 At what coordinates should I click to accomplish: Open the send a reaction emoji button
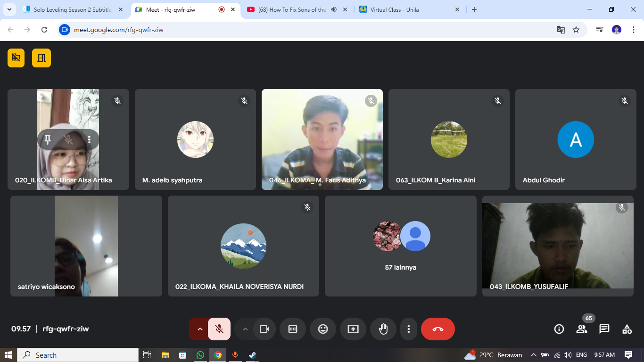(x=323, y=329)
